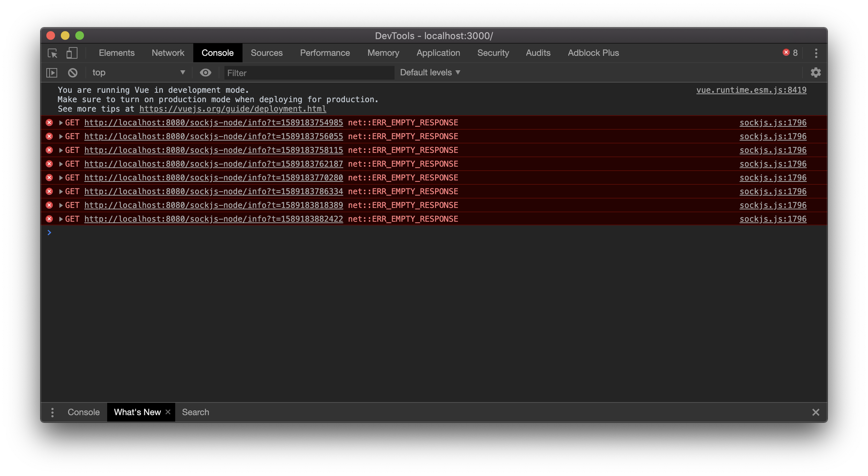Open the Default levels dropdown
Viewport: 868px width, 476px height.
[x=430, y=72]
